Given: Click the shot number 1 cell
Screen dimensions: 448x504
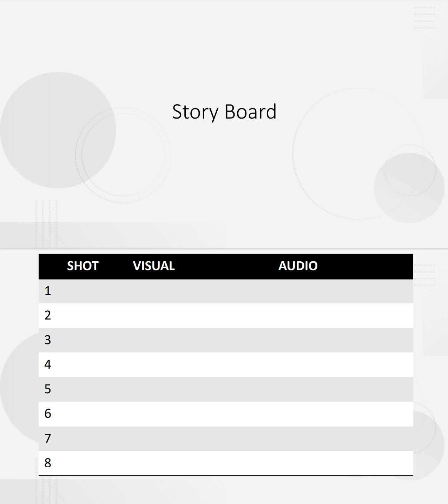Looking at the screenshot, I should point(83,291).
